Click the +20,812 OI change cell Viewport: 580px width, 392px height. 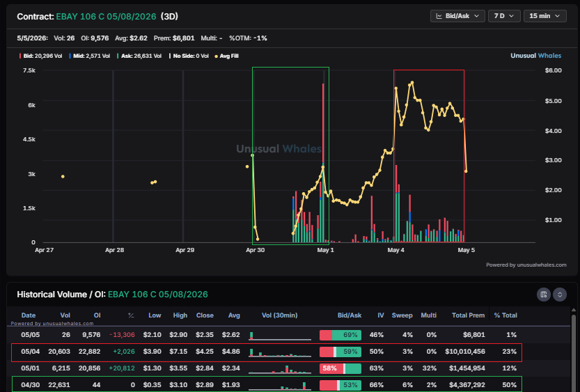122,368
